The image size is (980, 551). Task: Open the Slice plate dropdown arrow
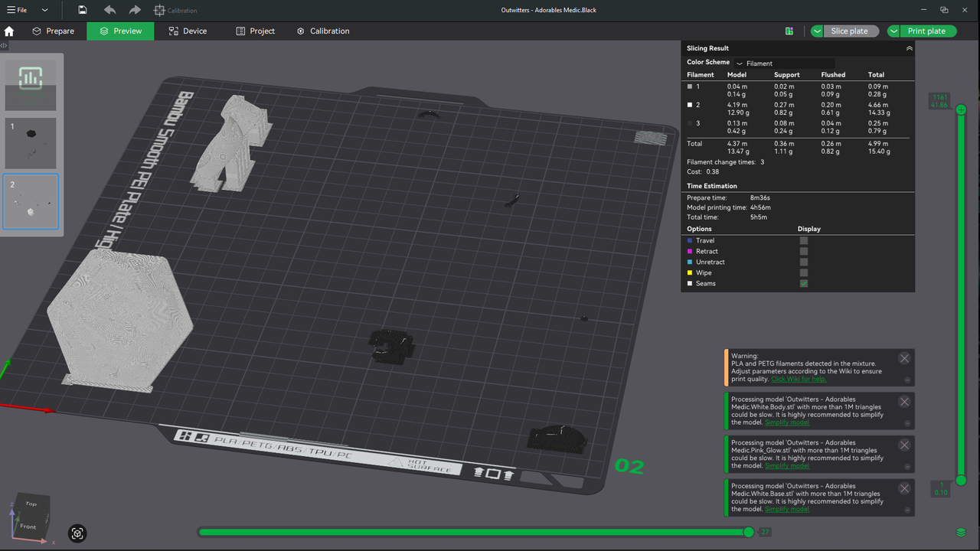pos(817,31)
